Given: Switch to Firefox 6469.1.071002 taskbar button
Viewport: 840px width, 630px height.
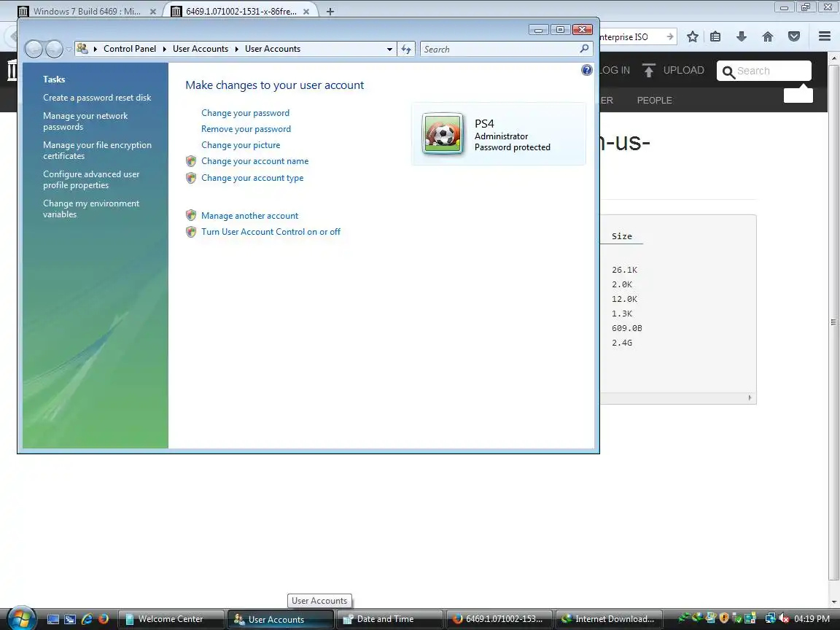Looking at the screenshot, I should [x=499, y=619].
